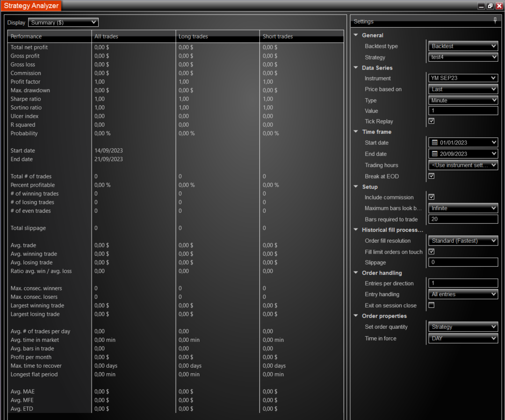Open Strategy test4 dropdown
Screen dimensions: 505x420
(463, 57)
